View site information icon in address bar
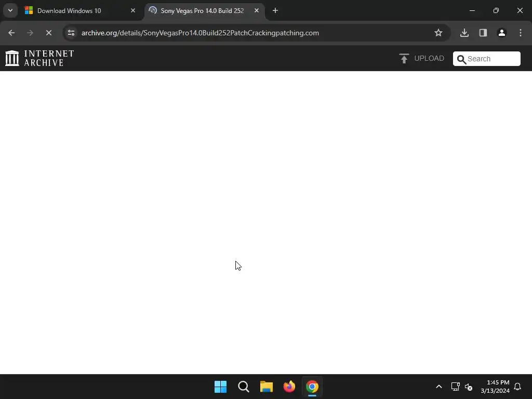The height and width of the screenshot is (399, 532). [x=71, y=33]
